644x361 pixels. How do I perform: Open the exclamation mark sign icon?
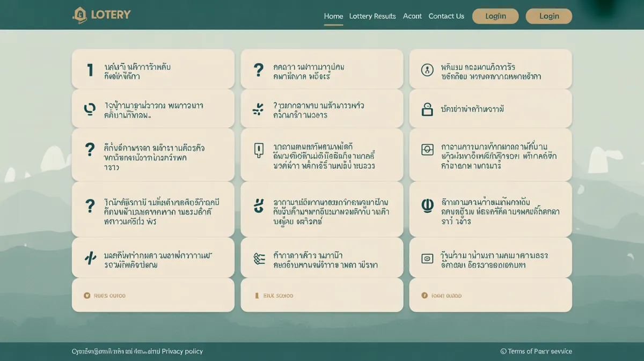(259, 151)
